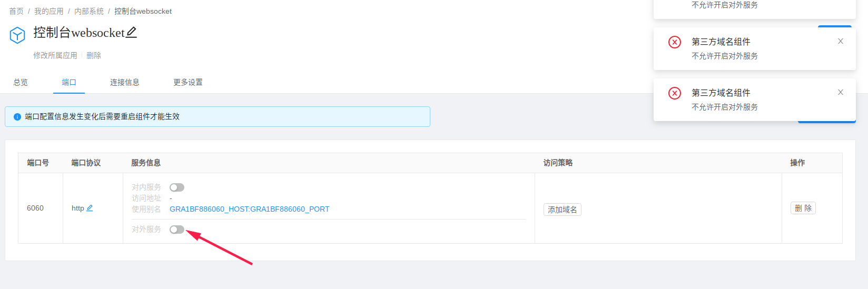
Task: Open the 连接信息 tab
Action: click(125, 82)
